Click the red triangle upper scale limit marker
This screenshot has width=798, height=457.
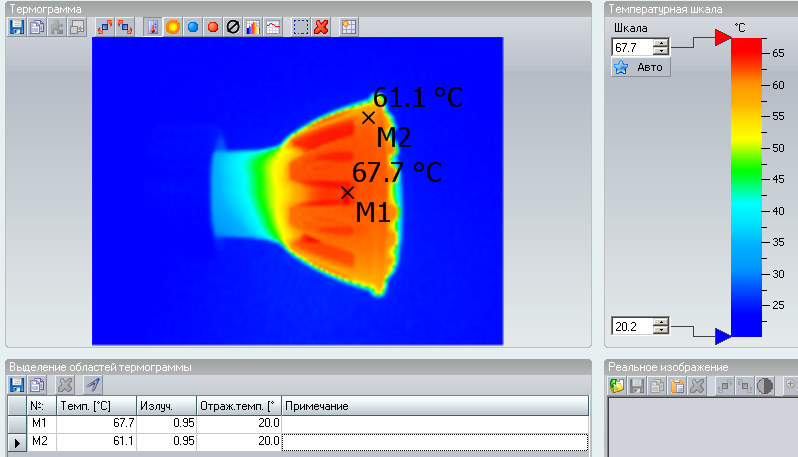(723, 37)
